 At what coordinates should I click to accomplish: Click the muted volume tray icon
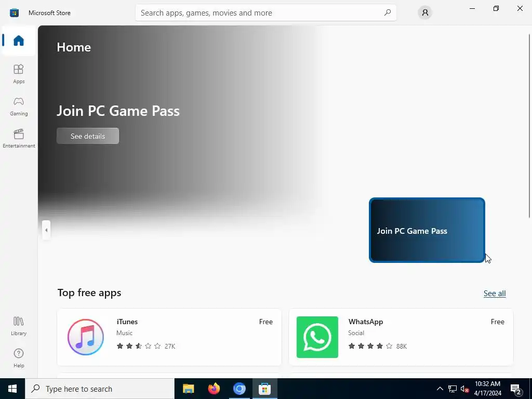464,389
